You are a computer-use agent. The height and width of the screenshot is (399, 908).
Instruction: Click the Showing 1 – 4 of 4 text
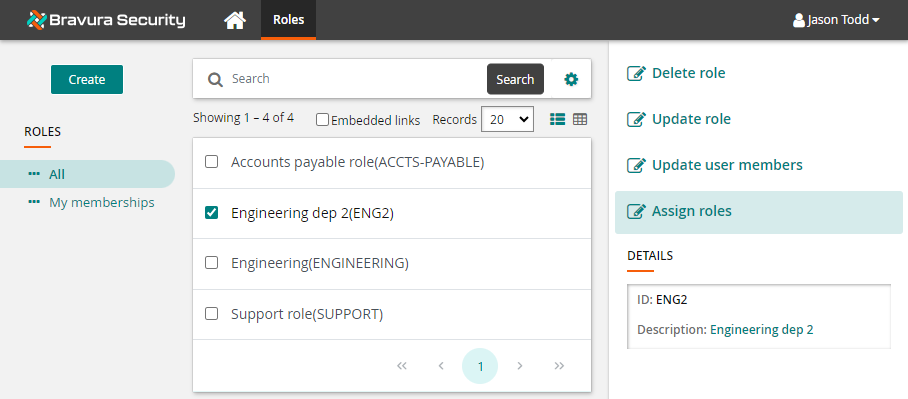click(243, 118)
